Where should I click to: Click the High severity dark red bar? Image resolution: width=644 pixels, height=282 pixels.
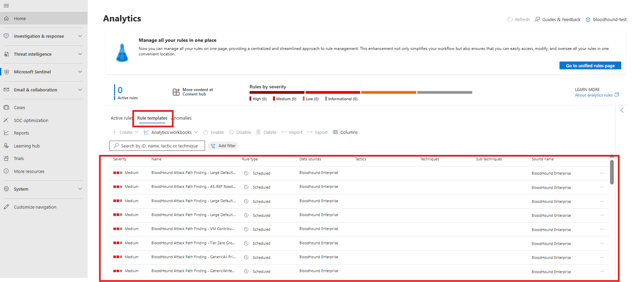[277, 92]
